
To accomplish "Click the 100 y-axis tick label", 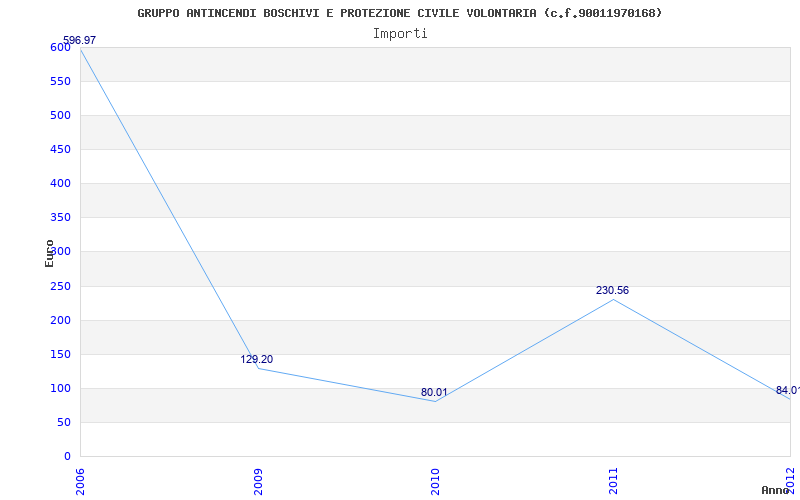I will (x=60, y=389).
